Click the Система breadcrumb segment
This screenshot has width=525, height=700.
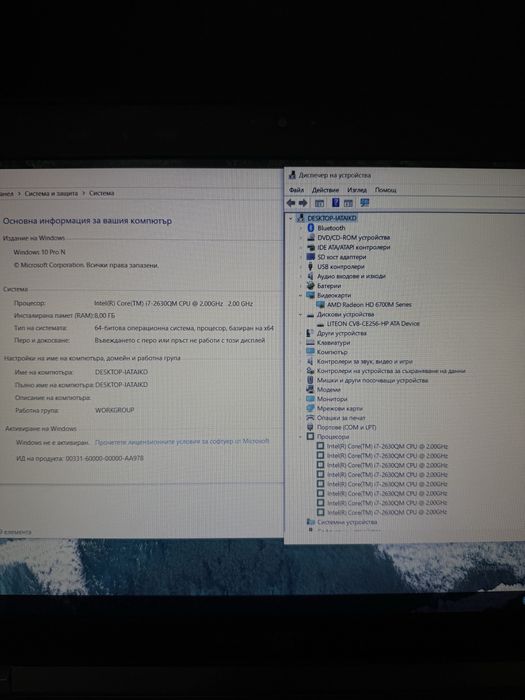[x=102, y=193]
